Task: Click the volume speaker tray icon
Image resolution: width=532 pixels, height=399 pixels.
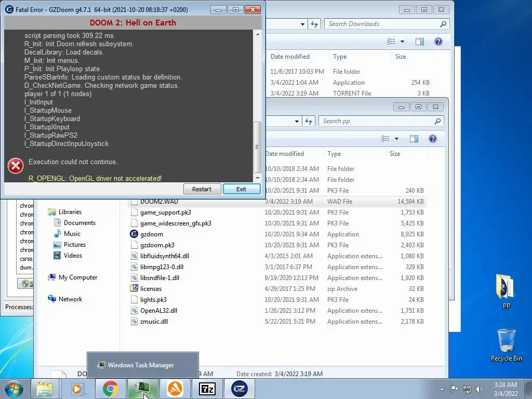Action: point(479,389)
